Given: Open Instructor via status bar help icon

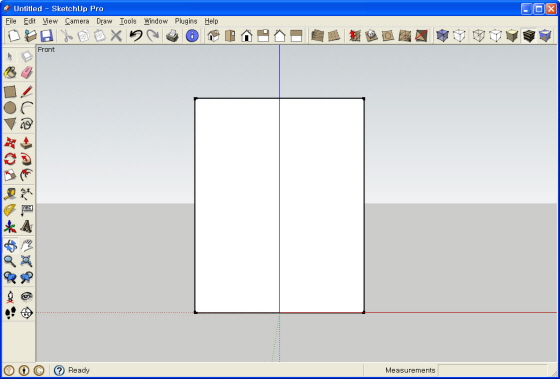Looking at the screenshot, I should pyautogui.click(x=59, y=370).
